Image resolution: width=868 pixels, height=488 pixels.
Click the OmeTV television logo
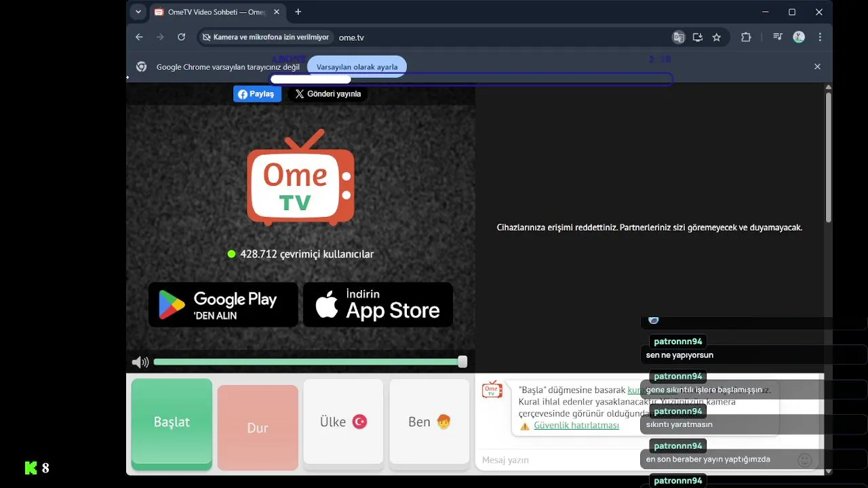point(300,178)
